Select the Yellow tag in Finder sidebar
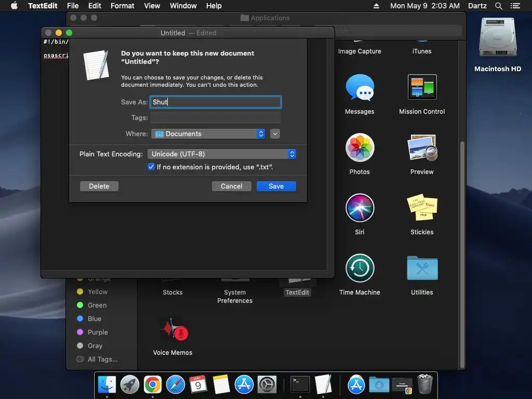The width and height of the screenshot is (532, 399). [92, 292]
